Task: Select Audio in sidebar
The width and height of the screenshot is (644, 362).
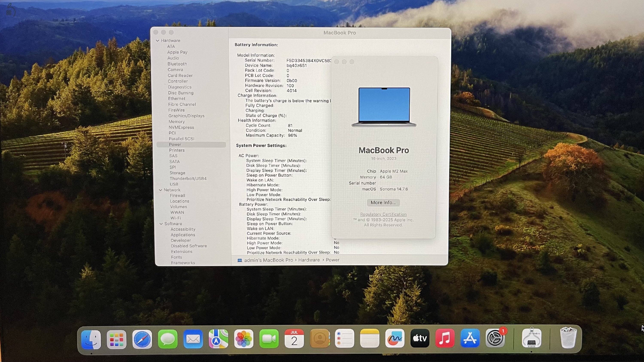Action: (x=173, y=58)
